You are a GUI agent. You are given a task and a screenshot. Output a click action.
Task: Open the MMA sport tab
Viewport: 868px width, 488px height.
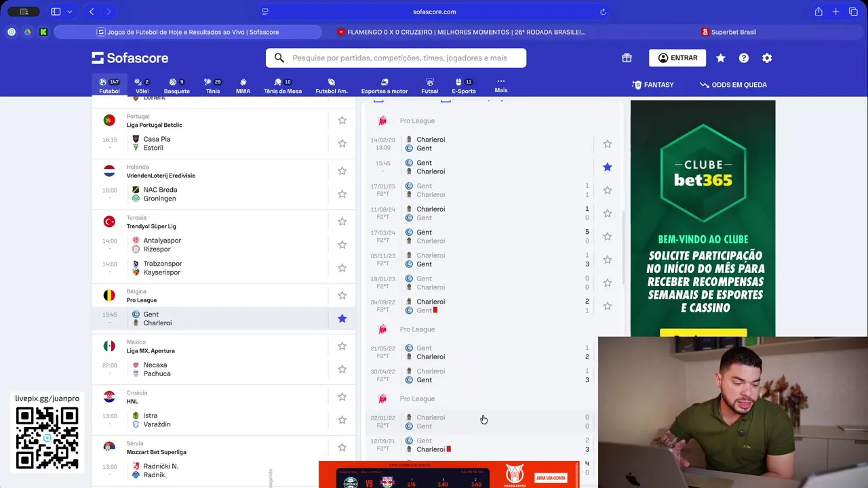click(243, 85)
